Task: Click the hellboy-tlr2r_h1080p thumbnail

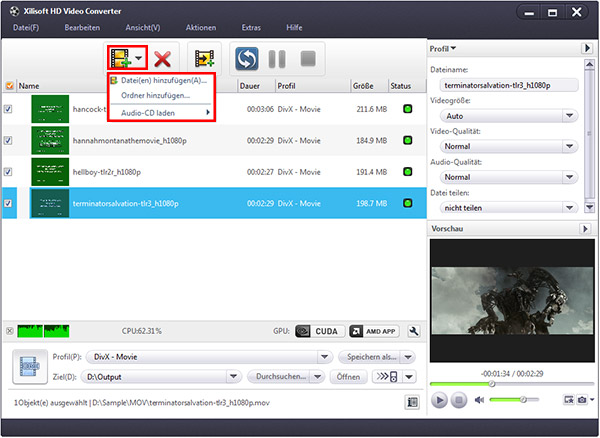Action: [x=50, y=172]
